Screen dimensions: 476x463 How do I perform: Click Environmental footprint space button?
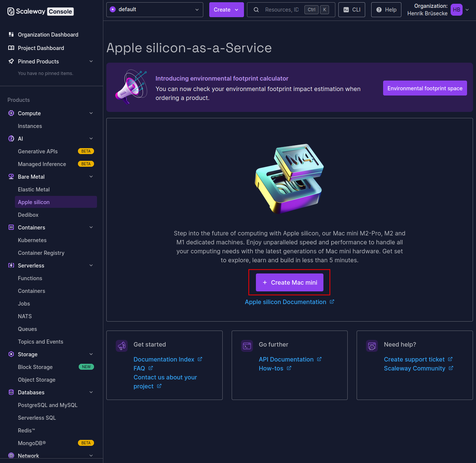click(425, 88)
